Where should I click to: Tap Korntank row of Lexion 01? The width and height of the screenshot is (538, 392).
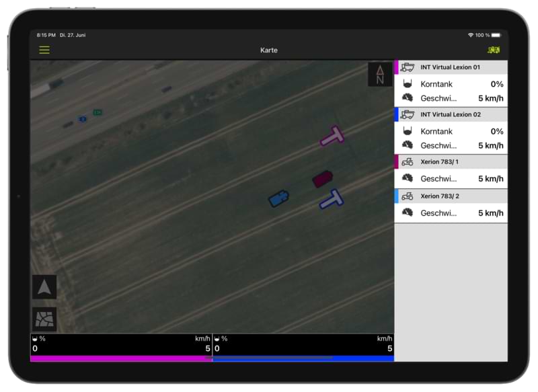click(x=451, y=84)
